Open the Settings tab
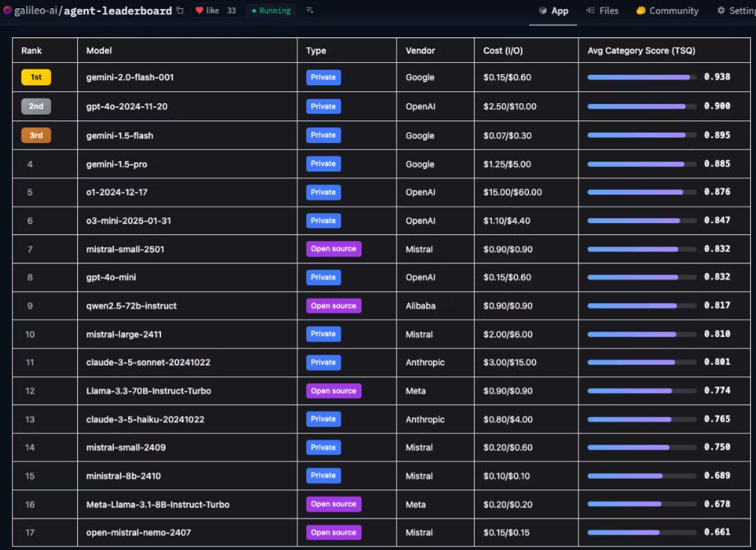Viewport: 756px width, 550px height. click(x=737, y=10)
